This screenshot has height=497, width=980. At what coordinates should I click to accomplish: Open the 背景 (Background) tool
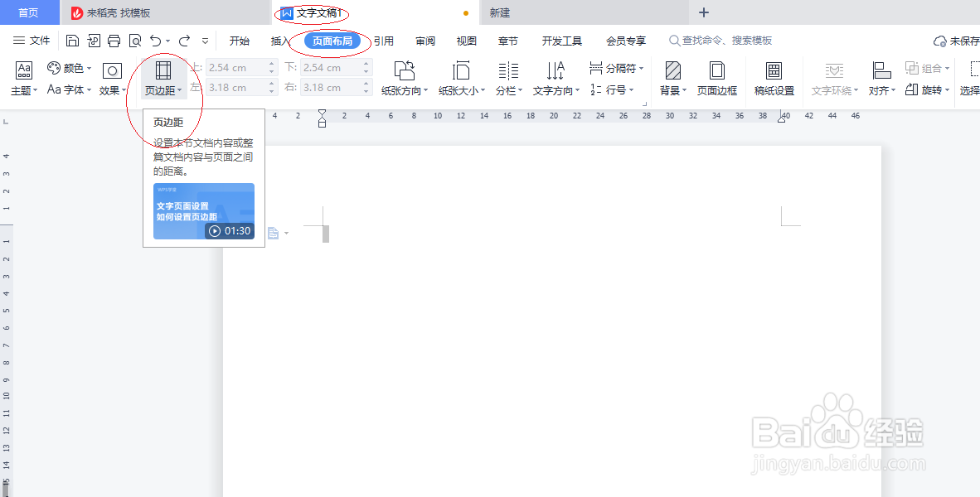pyautogui.click(x=673, y=79)
